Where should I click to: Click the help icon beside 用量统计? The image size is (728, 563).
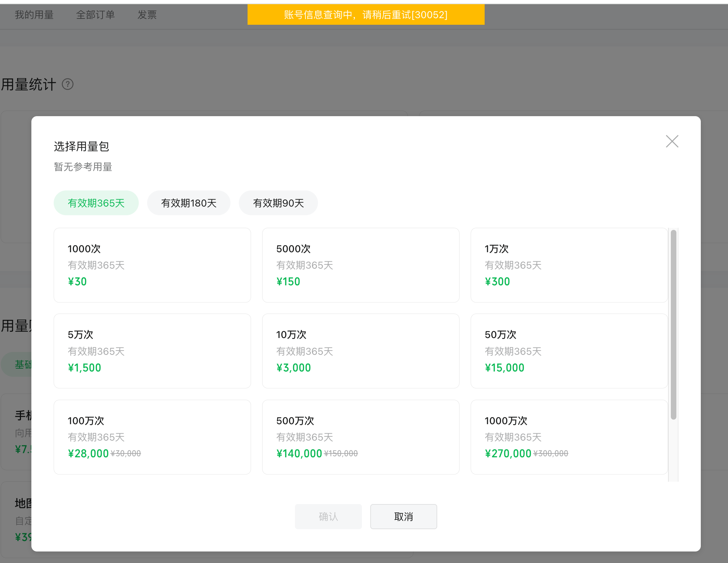pyautogui.click(x=68, y=84)
